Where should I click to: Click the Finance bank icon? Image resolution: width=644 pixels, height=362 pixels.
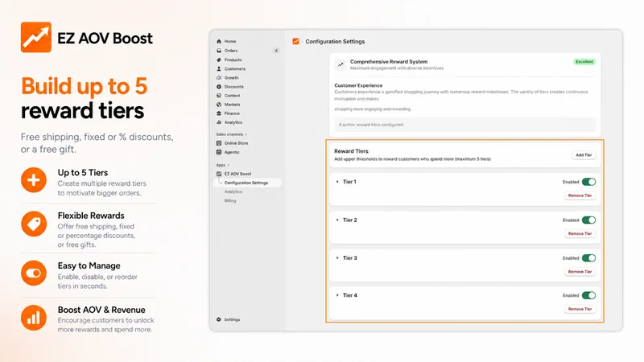pyautogui.click(x=219, y=113)
